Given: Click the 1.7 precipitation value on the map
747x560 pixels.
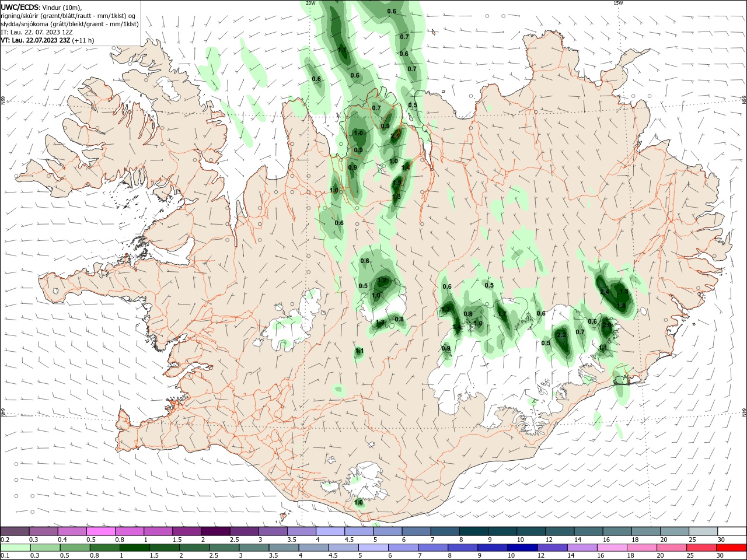Looking at the screenshot, I should pos(501,314).
